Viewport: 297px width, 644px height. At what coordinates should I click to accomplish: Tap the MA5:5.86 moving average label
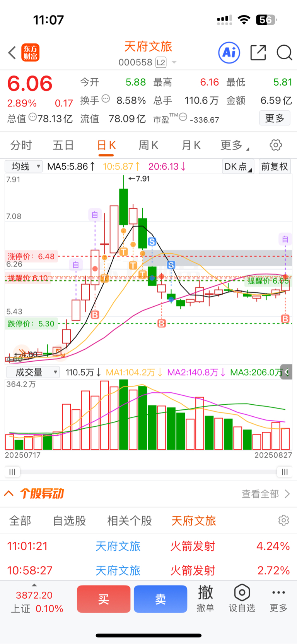tap(71, 167)
